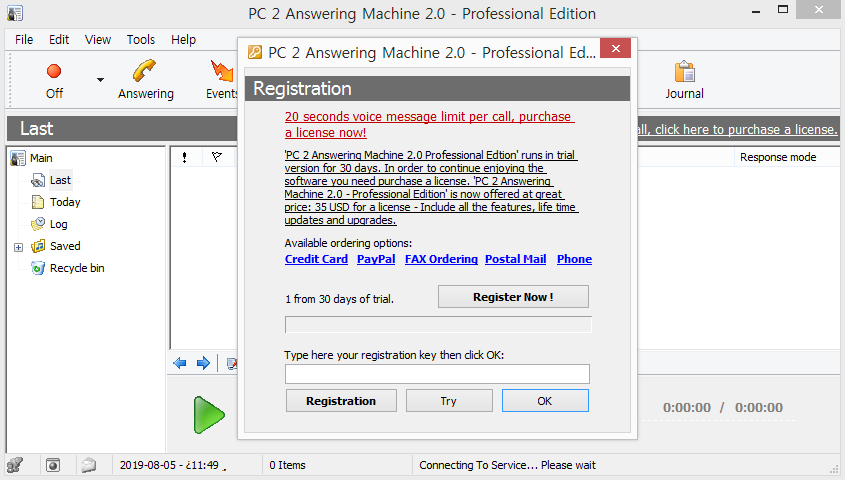Open the Edit menu
The height and width of the screenshot is (480, 845).
click(59, 39)
